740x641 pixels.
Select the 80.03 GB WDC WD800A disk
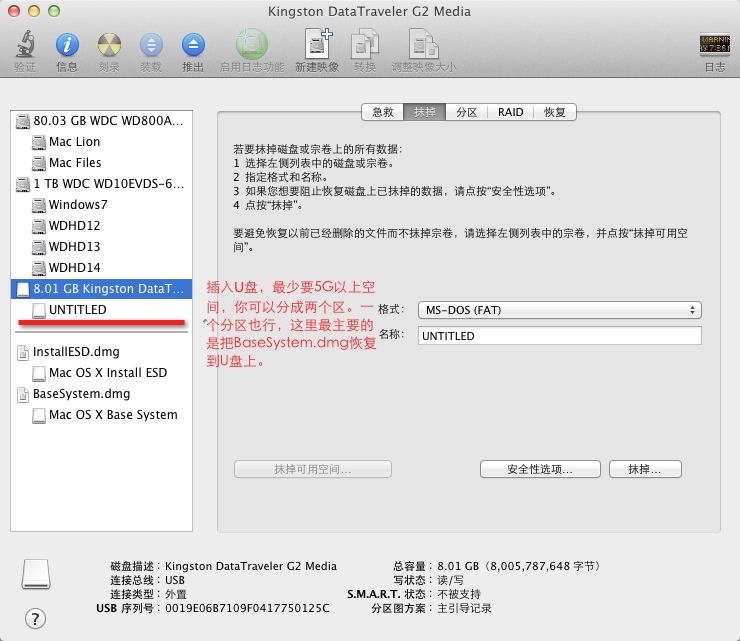click(x=101, y=121)
